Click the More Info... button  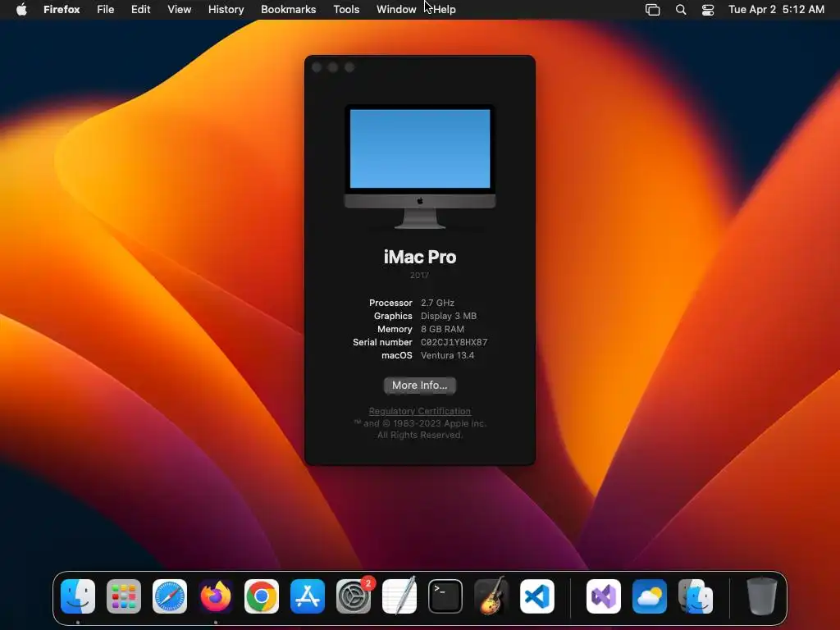point(420,386)
